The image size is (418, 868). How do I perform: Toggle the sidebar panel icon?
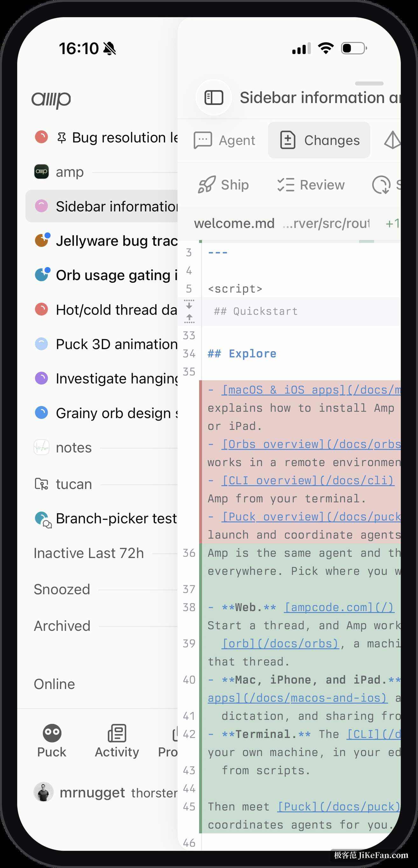[214, 98]
